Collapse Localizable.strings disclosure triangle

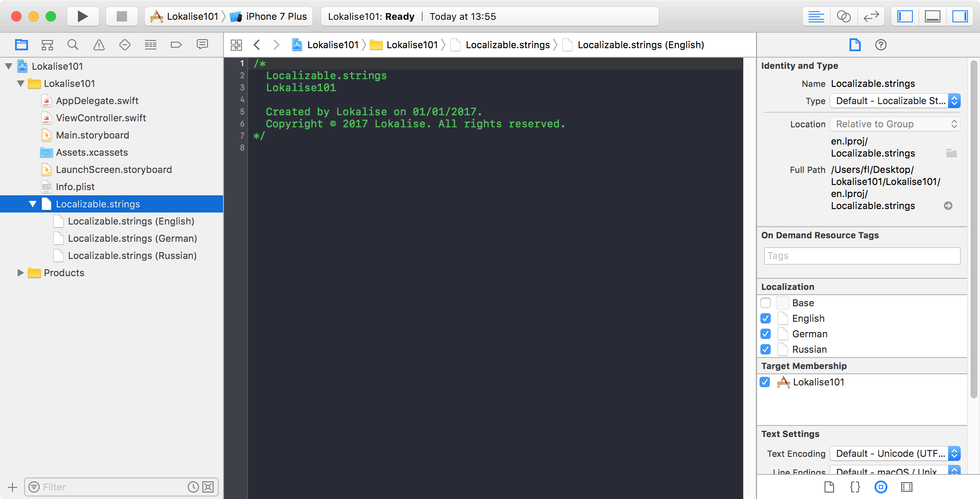pos(33,204)
